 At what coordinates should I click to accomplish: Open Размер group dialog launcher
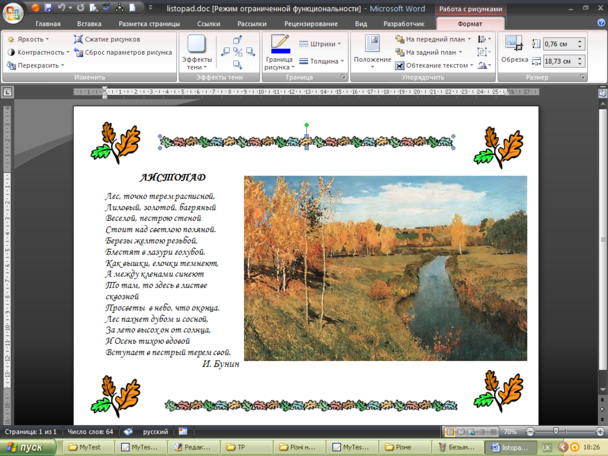[x=582, y=77]
